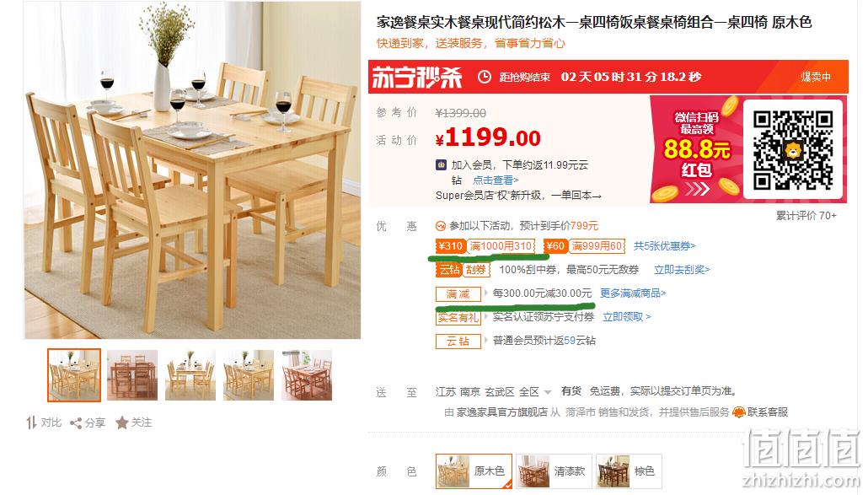
Task: Click the 预计到手价 discount icon
Action: coord(441,226)
